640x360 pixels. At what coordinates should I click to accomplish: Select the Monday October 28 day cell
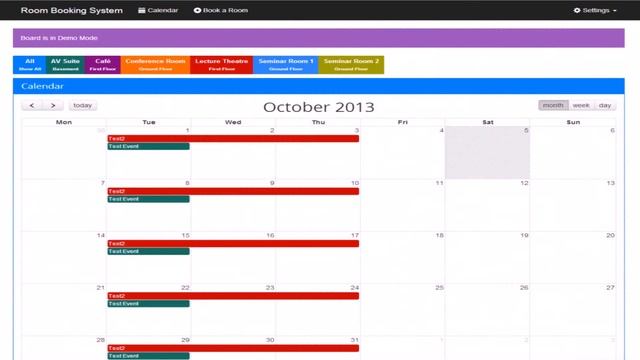tap(64, 348)
